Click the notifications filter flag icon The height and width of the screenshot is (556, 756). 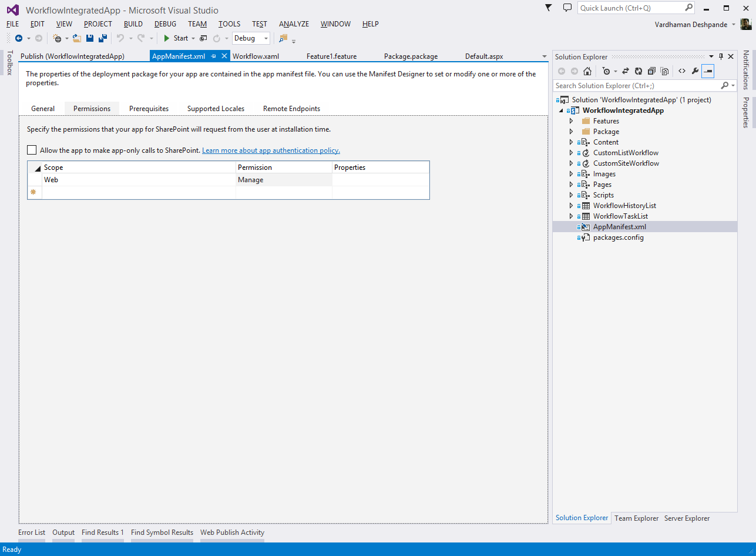[x=549, y=8]
